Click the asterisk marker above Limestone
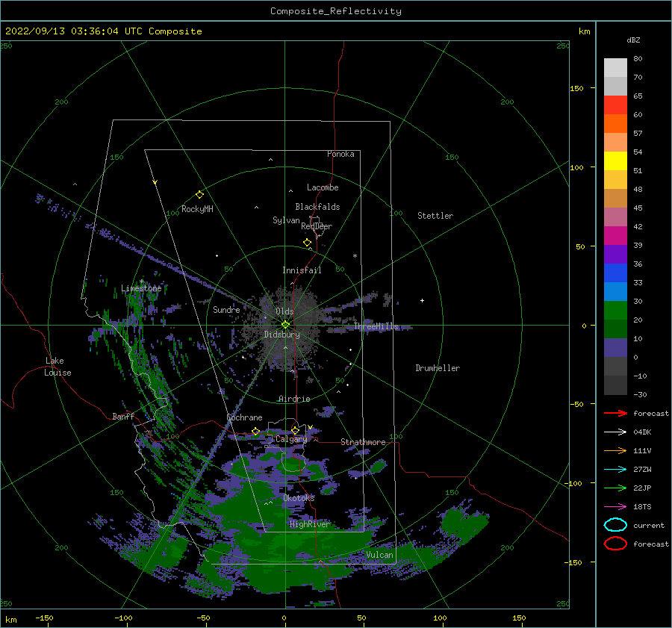 (141, 282)
